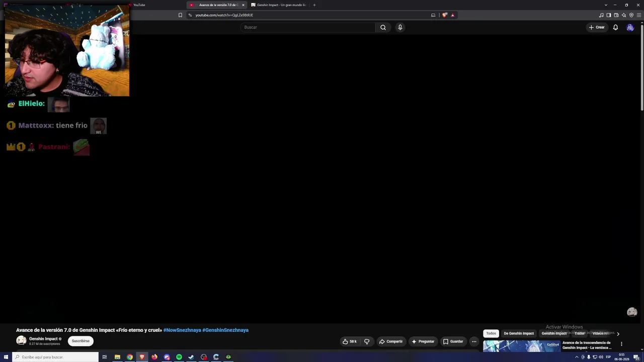Image resolution: width=644 pixels, height=362 pixels.
Task: Select the Tráiler filter chip
Action: coord(580,333)
